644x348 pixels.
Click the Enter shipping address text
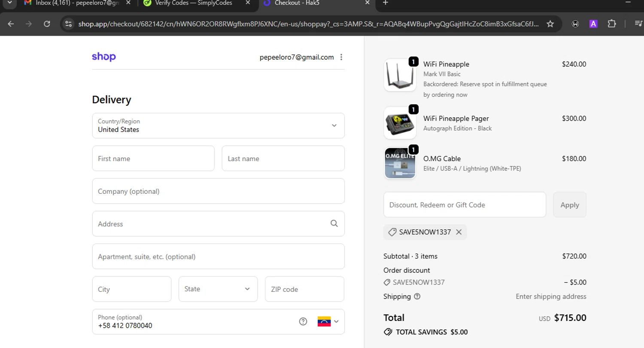click(551, 296)
